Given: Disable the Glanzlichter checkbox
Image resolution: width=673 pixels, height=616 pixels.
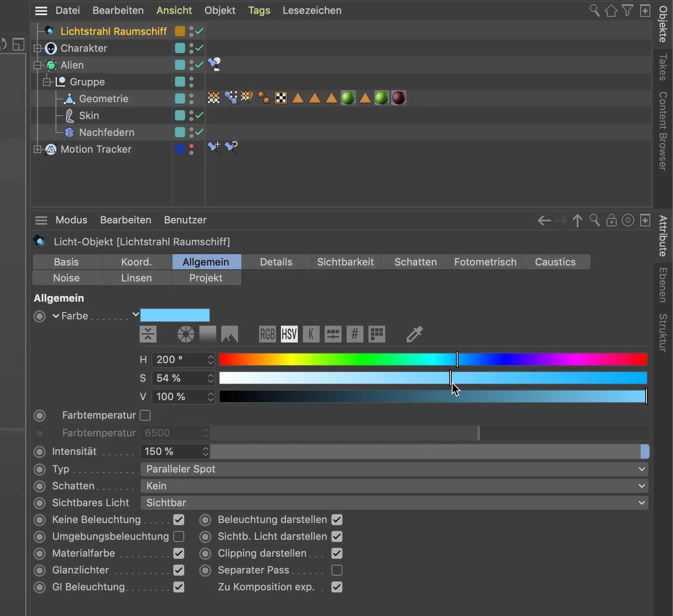Looking at the screenshot, I should click(x=179, y=570).
